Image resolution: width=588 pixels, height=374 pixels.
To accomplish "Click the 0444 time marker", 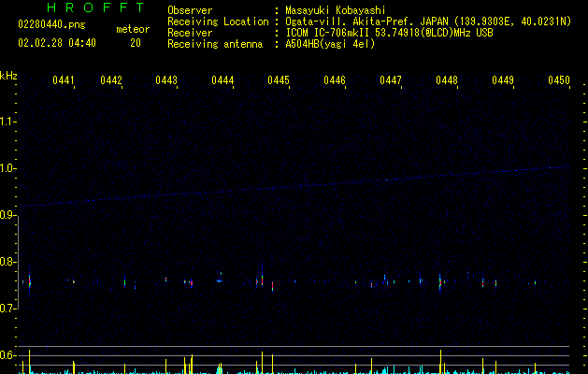I will click(222, 80).
